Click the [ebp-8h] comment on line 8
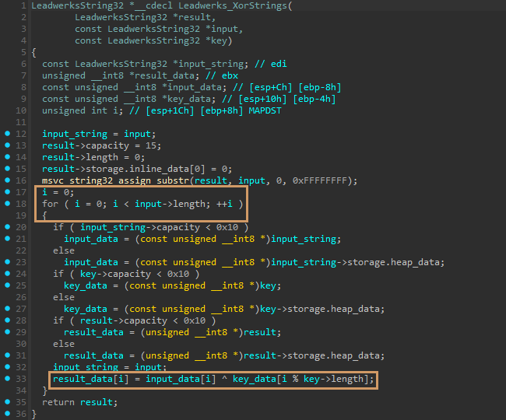This screenshot has height=420, width=506. coord(319,87)
